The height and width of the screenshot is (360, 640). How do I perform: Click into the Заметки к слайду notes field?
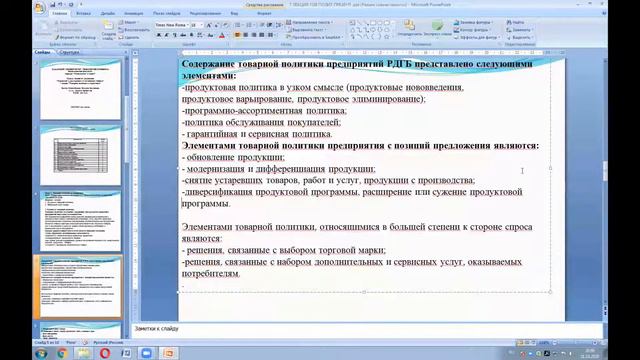(x=367, y=330)
